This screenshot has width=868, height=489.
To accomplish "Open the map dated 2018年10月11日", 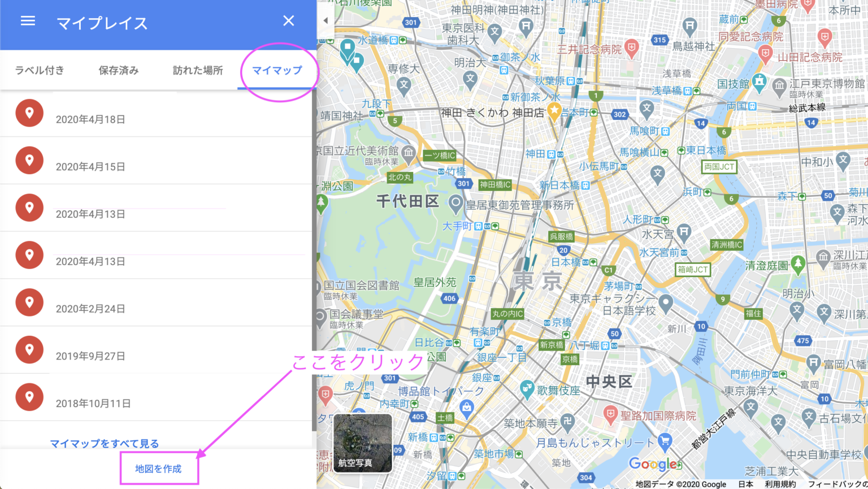I will (x=156, y=397).
